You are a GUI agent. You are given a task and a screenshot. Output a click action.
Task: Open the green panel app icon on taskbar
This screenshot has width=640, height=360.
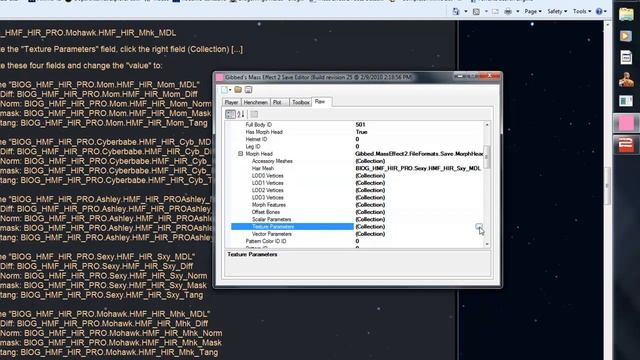click(626, 101)
